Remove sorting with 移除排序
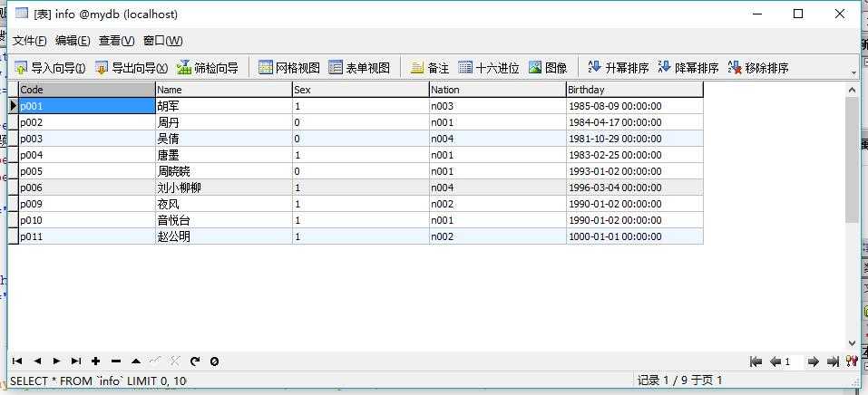868x395 pixels. click(x=758, y=68)
